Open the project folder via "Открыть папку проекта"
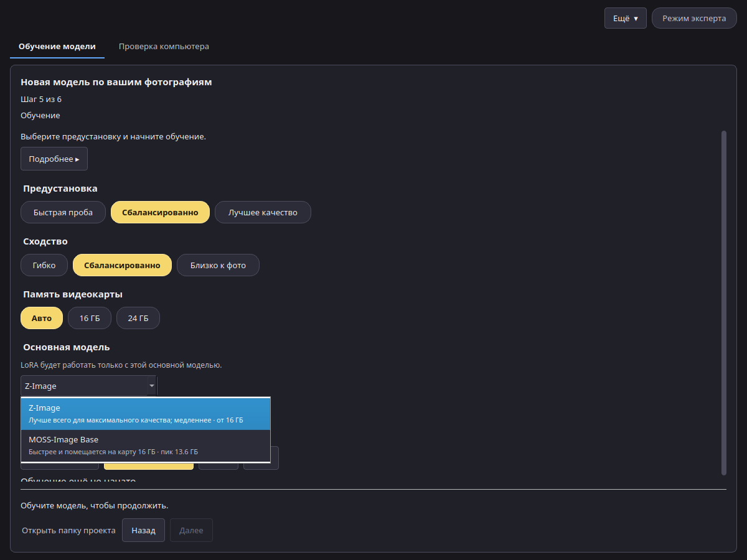The height and width of the screenshot is (560, 747). tap(68, 530)
